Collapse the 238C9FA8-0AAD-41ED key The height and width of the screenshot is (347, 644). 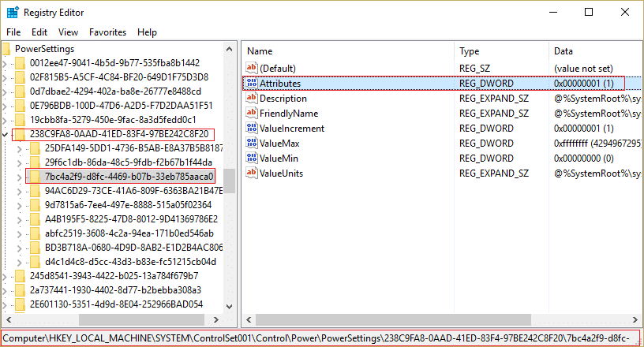(5, 134)
